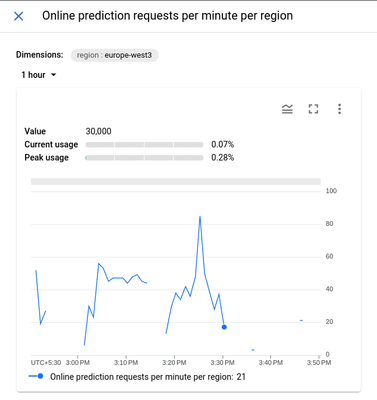Click the 3:00 PM axis label
The width and height of the screenshot is (377, 400).
[78, 363]
